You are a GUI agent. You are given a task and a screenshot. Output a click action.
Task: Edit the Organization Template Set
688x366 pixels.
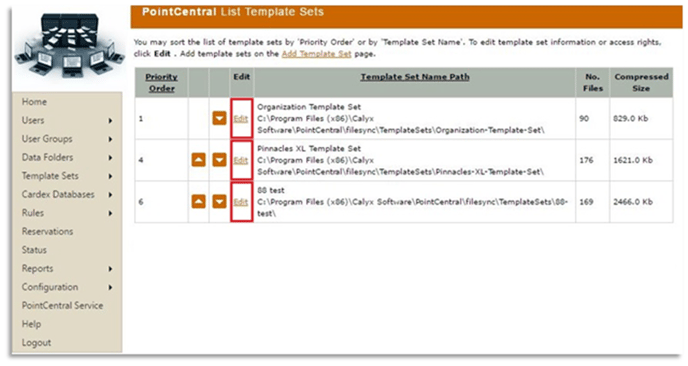pyautogui.click(x=241, y=119)
